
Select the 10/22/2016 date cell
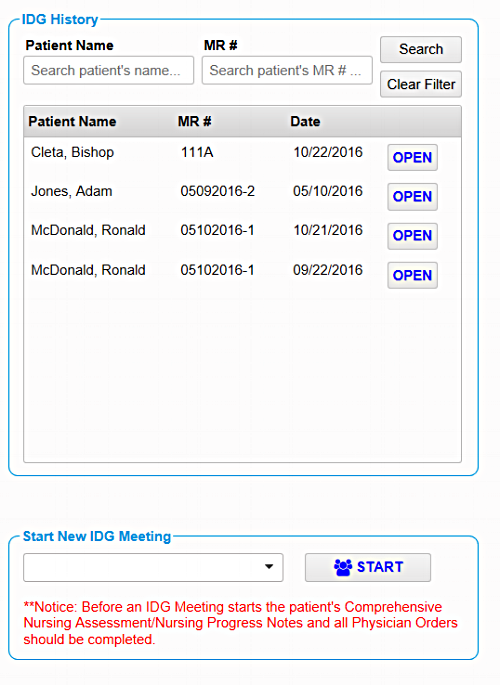(328, 152)
